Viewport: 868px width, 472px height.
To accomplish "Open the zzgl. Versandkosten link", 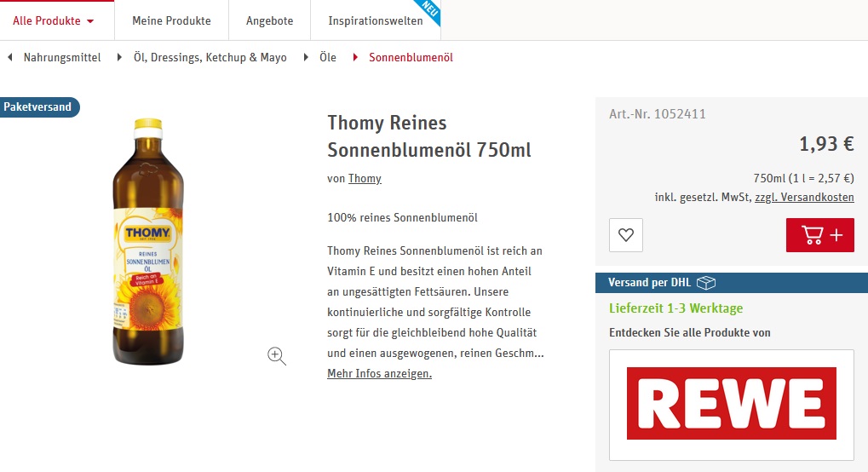I will tap(804, 197).
